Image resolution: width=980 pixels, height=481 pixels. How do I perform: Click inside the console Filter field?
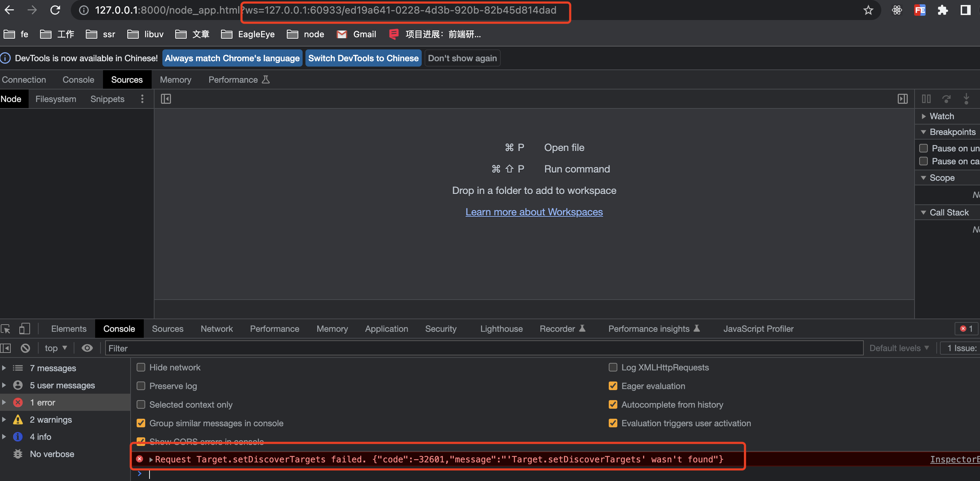coord(228,348)
